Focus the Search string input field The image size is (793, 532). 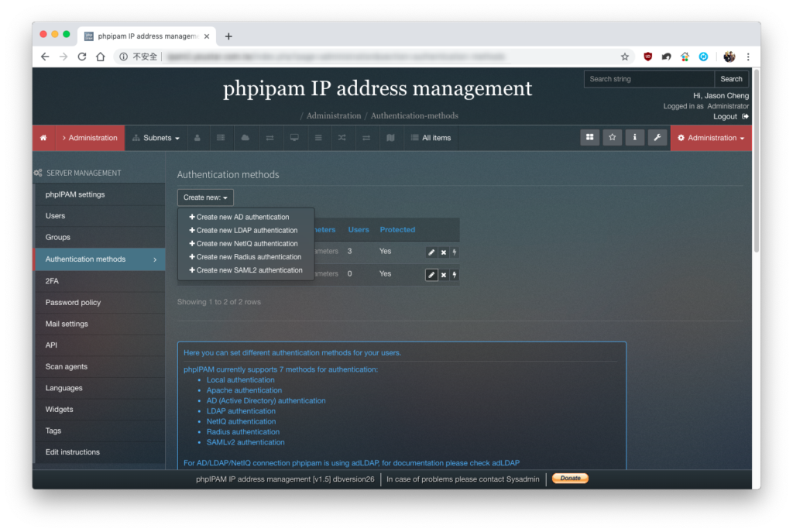(x=650, y=79)
